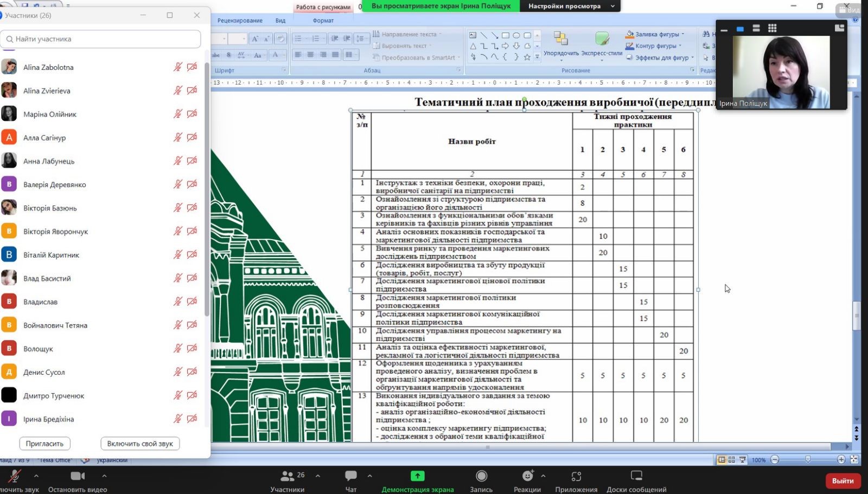Click the green Share Screen icon

point(417,476)
